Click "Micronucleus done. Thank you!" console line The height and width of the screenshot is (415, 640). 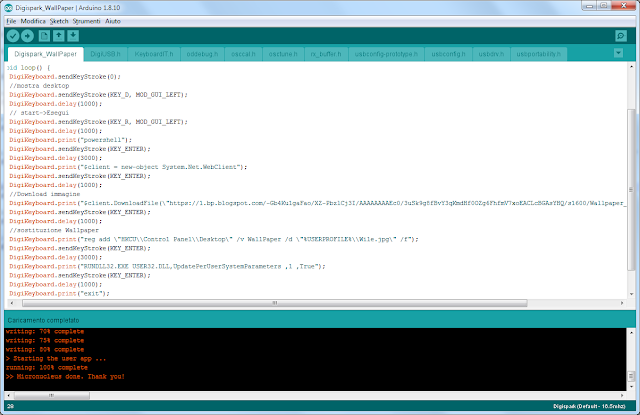point(65,377)
